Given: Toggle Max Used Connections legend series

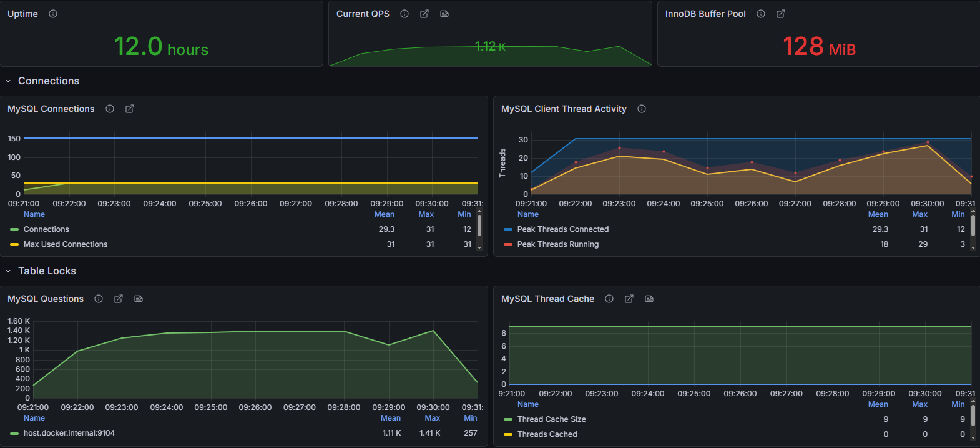Looking at the screenshot, I should [66, 244].
